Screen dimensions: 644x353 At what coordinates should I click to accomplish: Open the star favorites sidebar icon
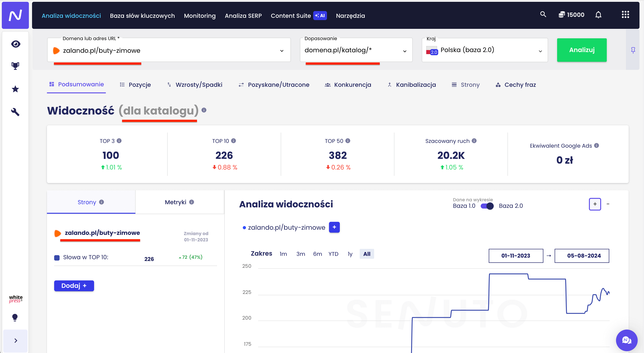point(16,89)
